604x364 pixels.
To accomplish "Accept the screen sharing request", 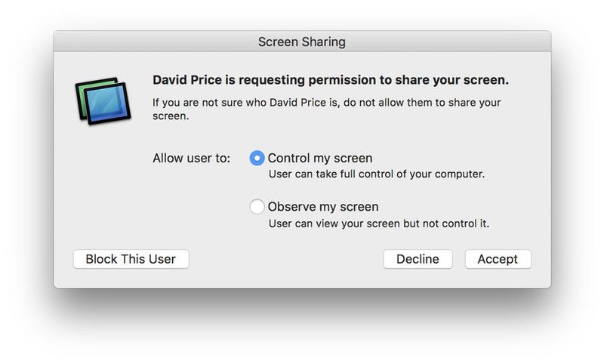I will (x=498, y=259).
